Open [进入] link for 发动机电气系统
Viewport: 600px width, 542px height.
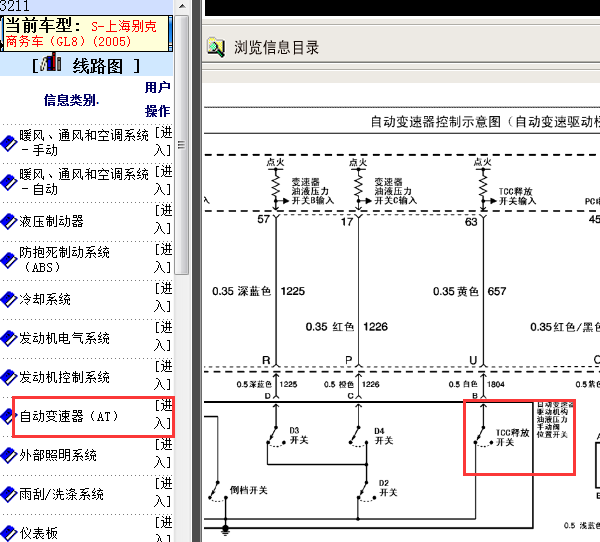[163, 336]
